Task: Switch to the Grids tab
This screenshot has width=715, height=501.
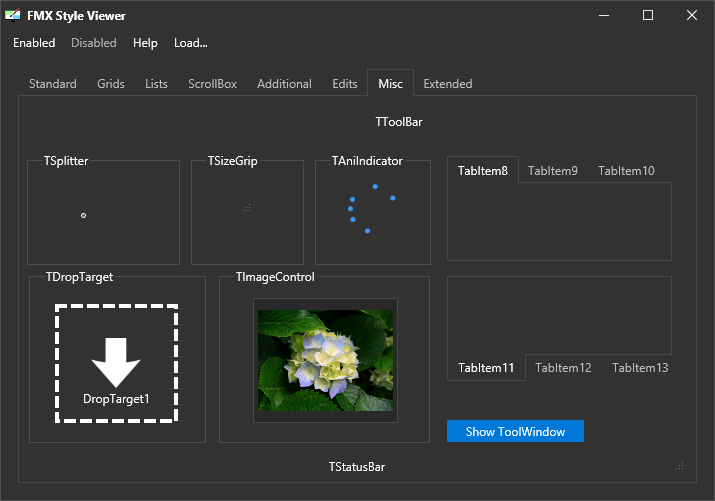Action: coord(111,84)
